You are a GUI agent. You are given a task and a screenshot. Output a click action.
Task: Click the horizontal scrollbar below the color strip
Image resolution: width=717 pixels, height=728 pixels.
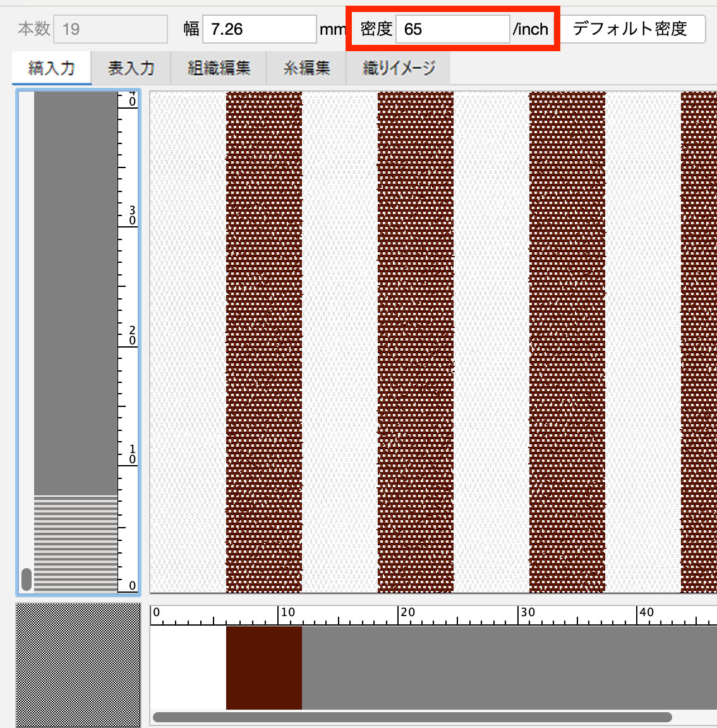412,717
